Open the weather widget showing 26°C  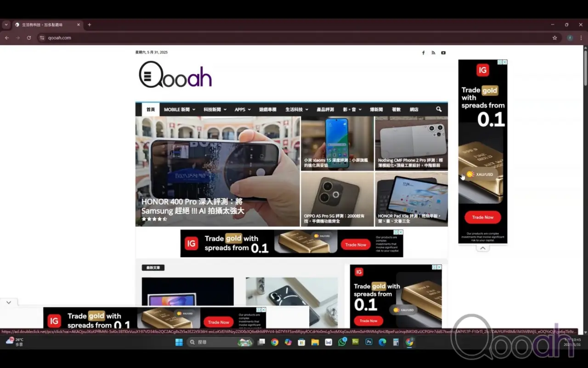pos(15,342)
